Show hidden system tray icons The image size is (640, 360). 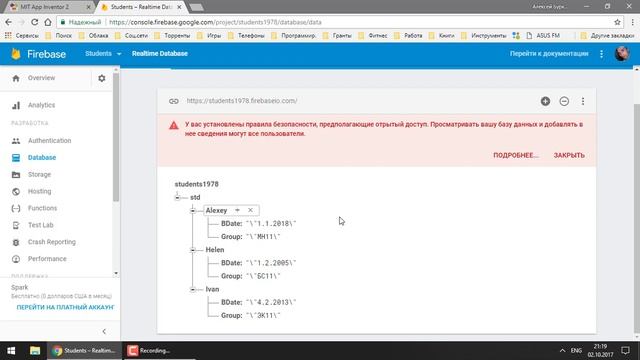[562, 351]
